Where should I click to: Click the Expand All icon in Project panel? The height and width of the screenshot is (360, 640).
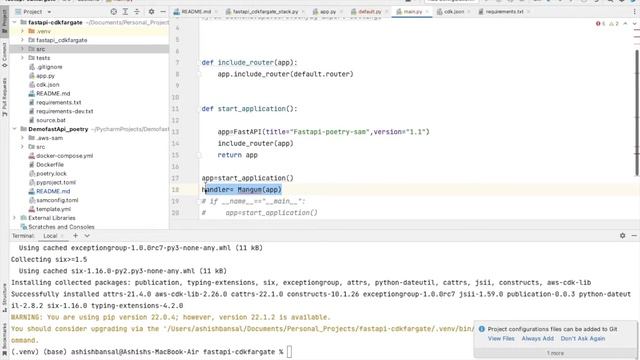125,12
